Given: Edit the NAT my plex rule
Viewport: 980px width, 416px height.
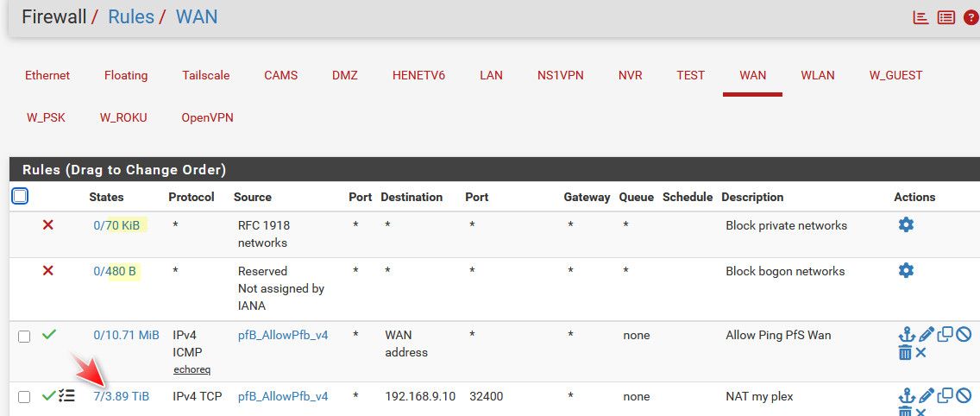Looking at the screenshot, I should click(926, 396).
